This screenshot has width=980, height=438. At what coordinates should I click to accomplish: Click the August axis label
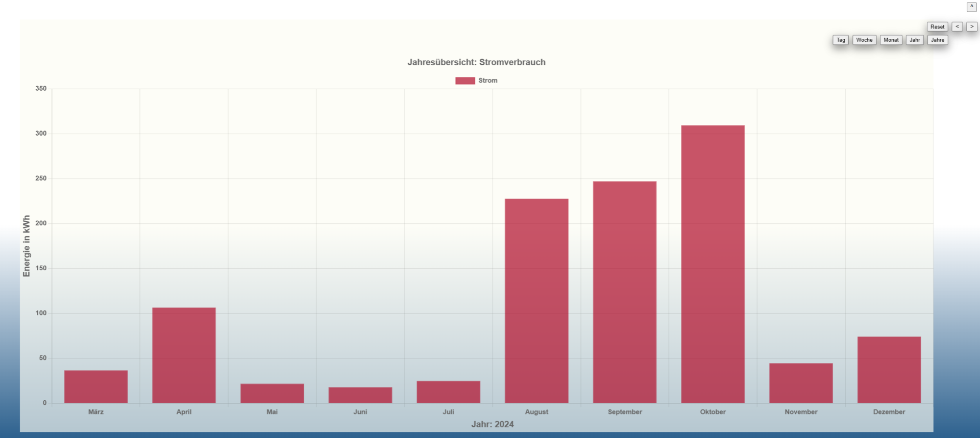pyautogui.click(x=536, y=412)
